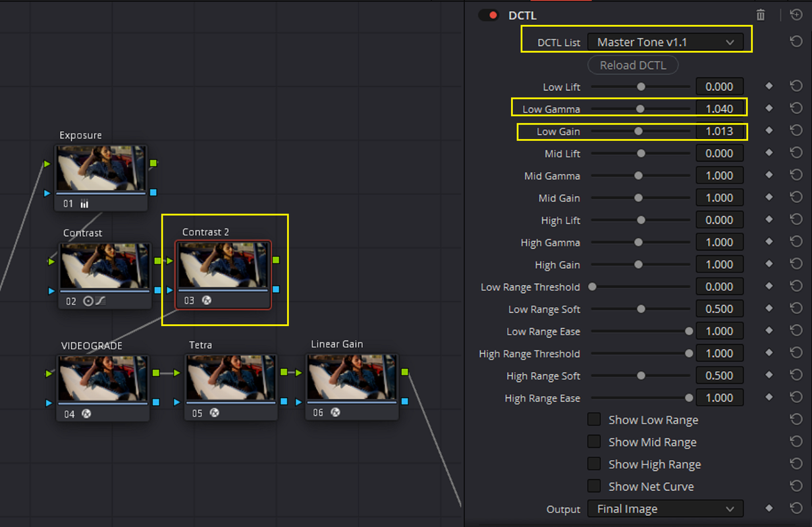Select the VIDEOGRADE node 04
Screen dimensions: 812x527
[103, 387]
